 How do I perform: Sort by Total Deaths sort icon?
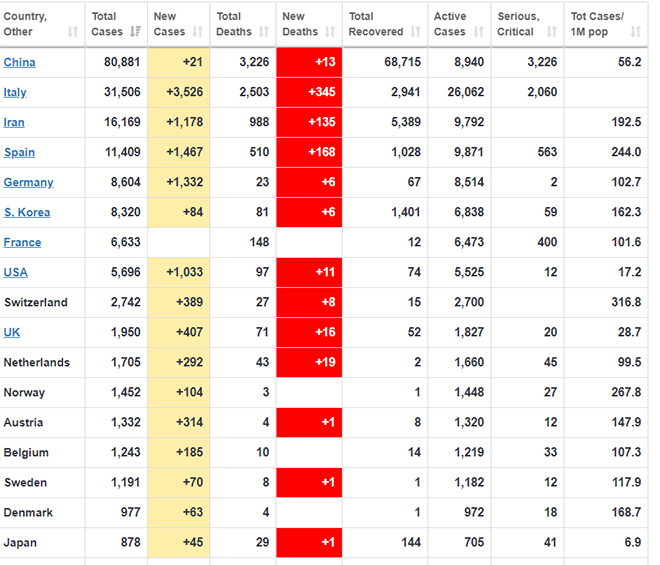click(x=263, y=32)
